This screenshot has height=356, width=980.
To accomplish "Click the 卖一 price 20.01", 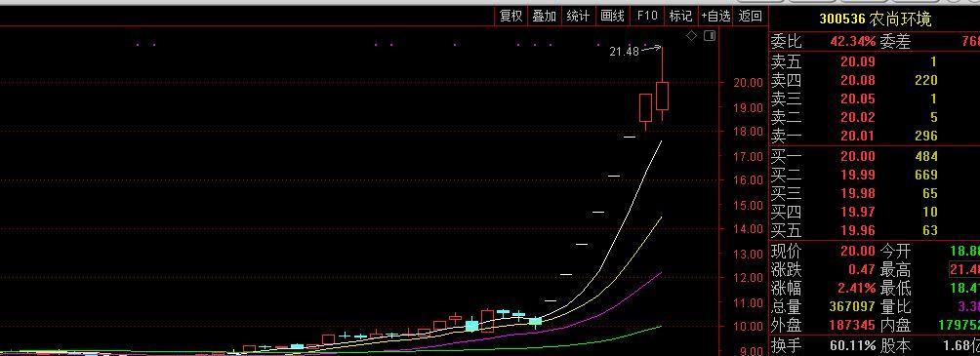I will 857,136.
